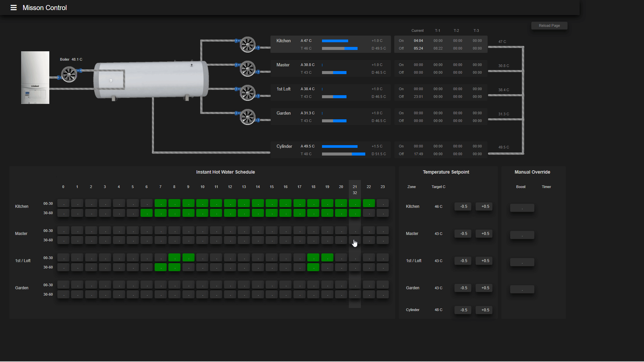Click the hot water cylinder tank image
This screenshot has width=644, height=362.
(x=151, y=80)
